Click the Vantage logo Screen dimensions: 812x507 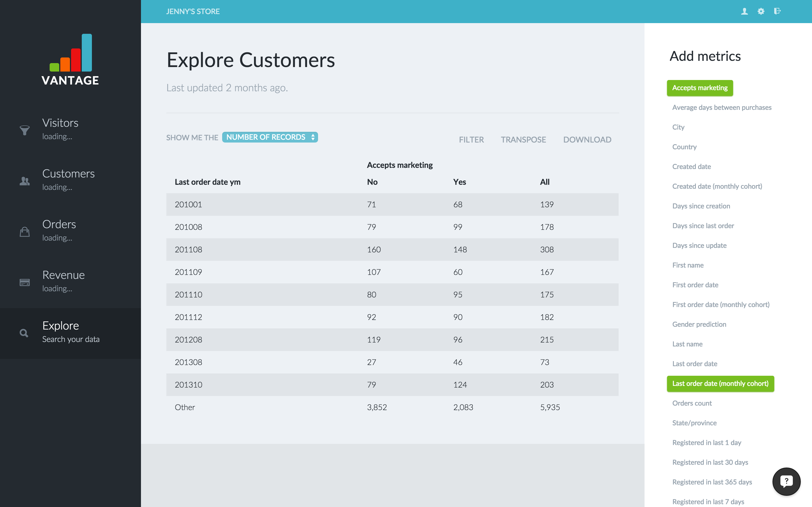point(70,60)
